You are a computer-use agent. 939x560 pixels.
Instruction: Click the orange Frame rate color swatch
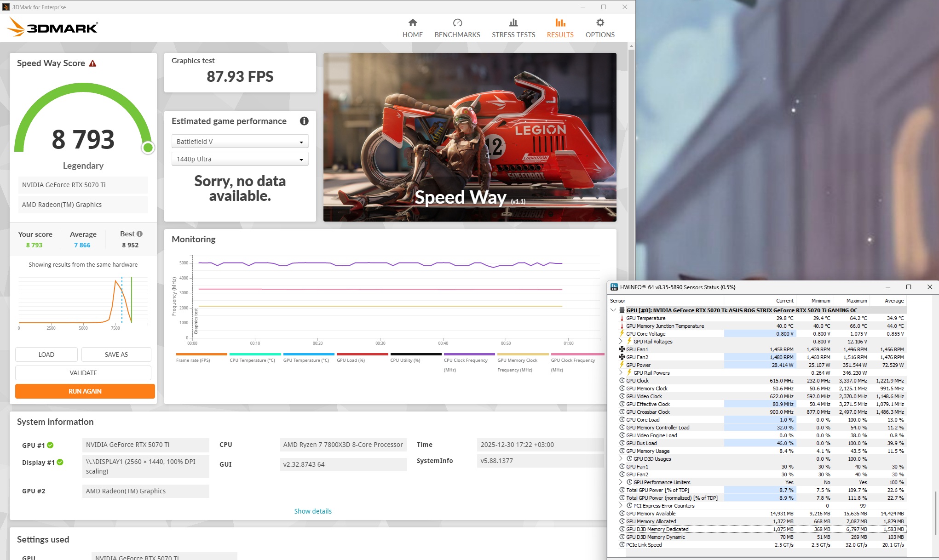tap(202, 354)
